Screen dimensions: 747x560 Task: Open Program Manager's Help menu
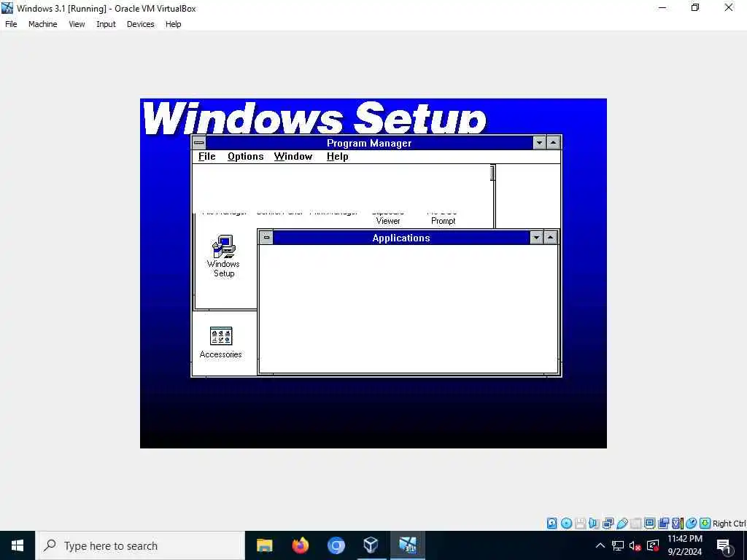[x=337, y=156]
